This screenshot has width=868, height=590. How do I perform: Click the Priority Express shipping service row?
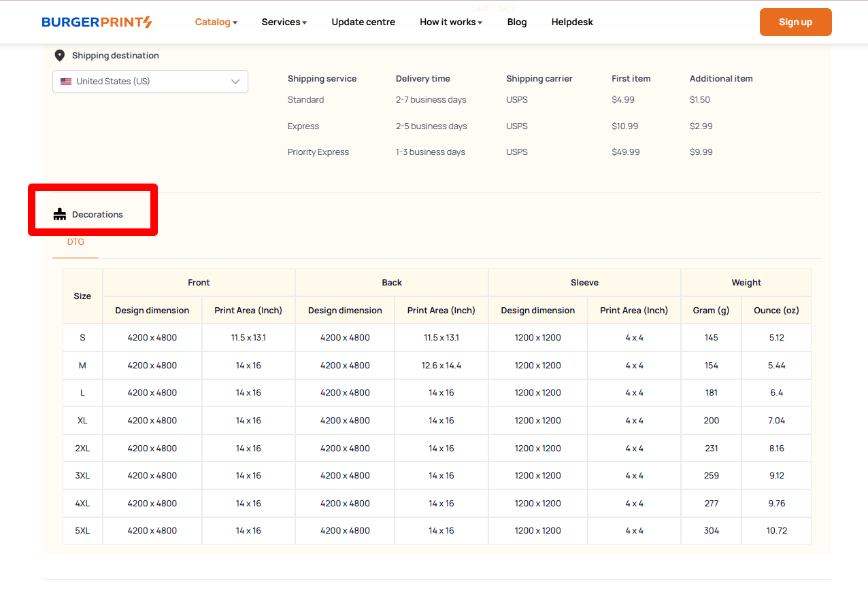[318, 152]
